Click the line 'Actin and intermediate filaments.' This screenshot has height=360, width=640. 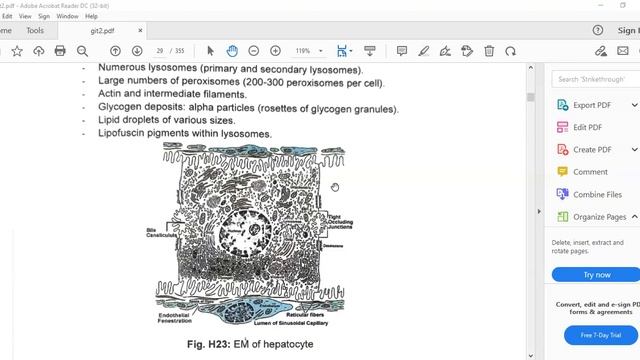tap(172, 93)
